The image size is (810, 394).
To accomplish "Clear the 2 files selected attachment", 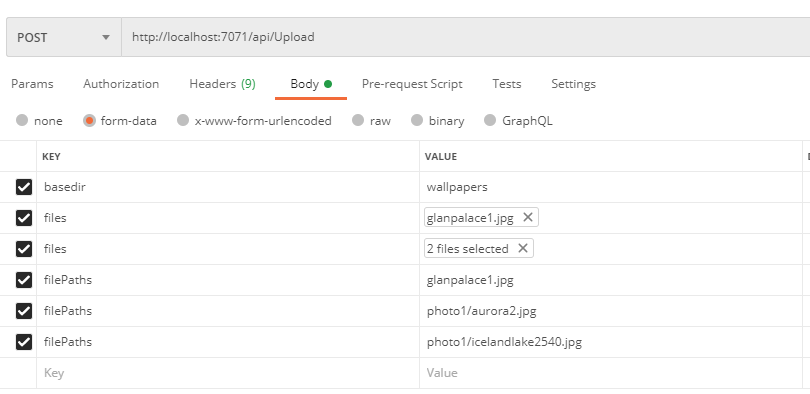I will click(523, 248).
